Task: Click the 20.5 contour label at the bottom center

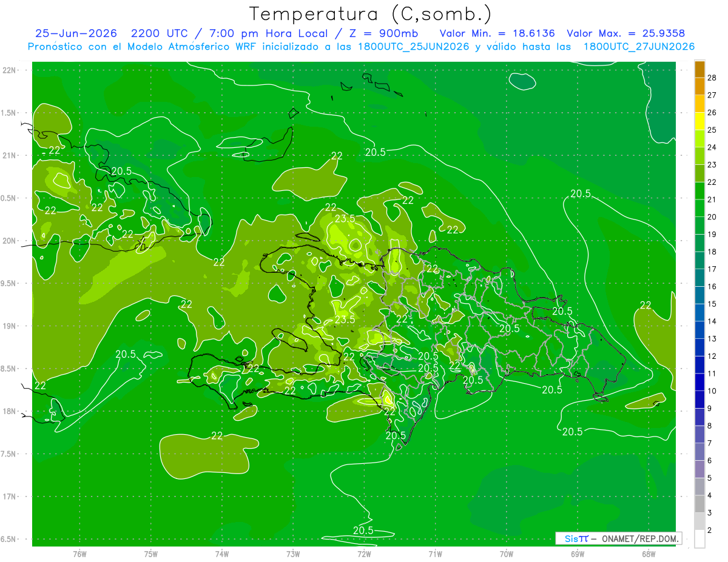Action: click(x=363, y=530)
